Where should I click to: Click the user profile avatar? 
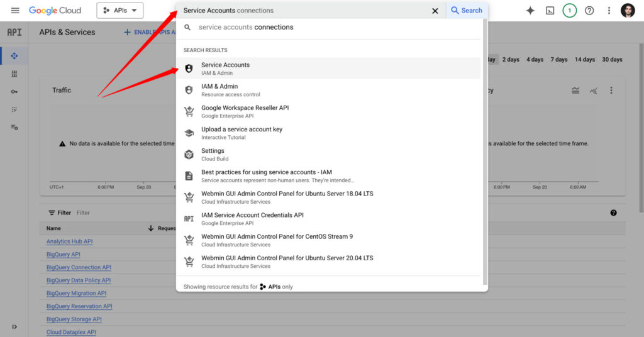point(628,11)
